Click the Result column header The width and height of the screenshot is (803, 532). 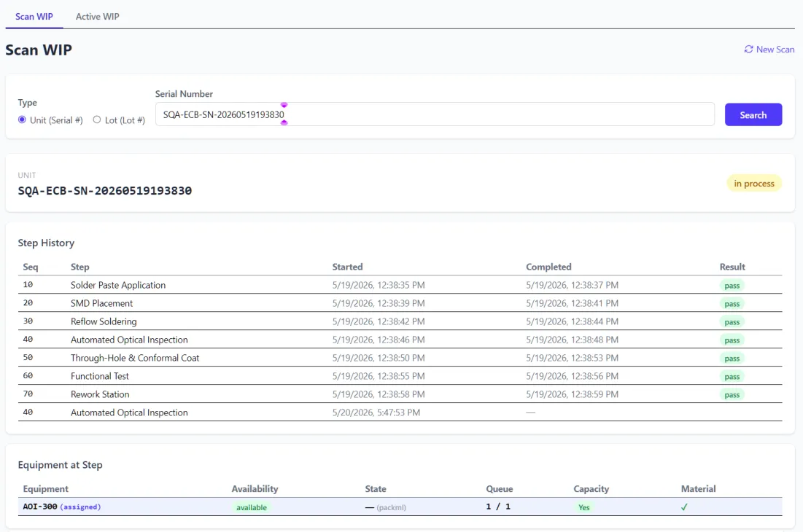pyautogui.click(x=732, y=267)
